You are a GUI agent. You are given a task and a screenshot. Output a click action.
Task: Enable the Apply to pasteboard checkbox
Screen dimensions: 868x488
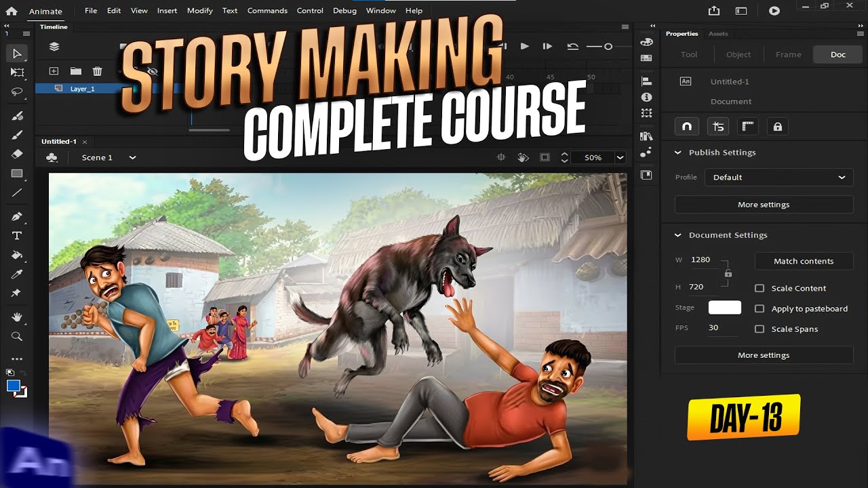tap(759, 308)
